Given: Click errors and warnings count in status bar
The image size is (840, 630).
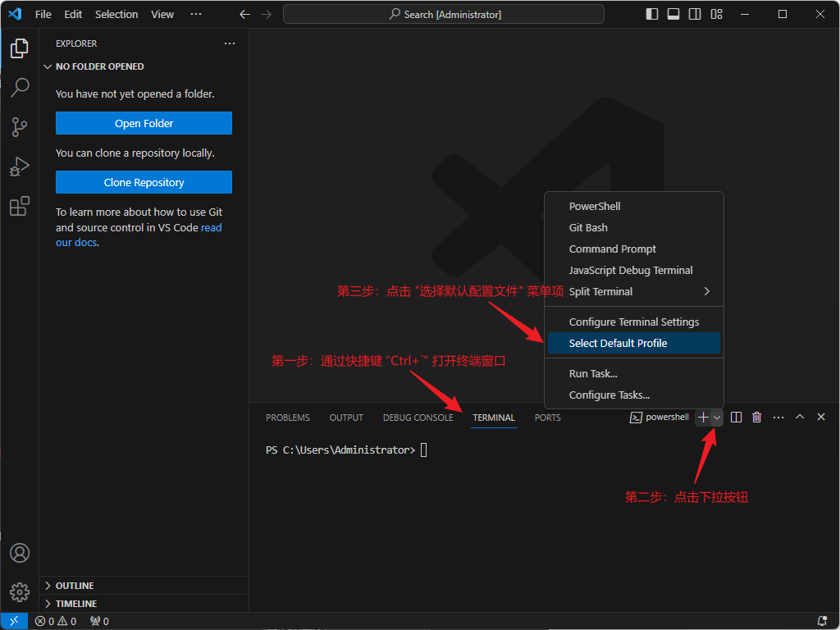Looking at the screenshot, I should click(x=56, y=621).
